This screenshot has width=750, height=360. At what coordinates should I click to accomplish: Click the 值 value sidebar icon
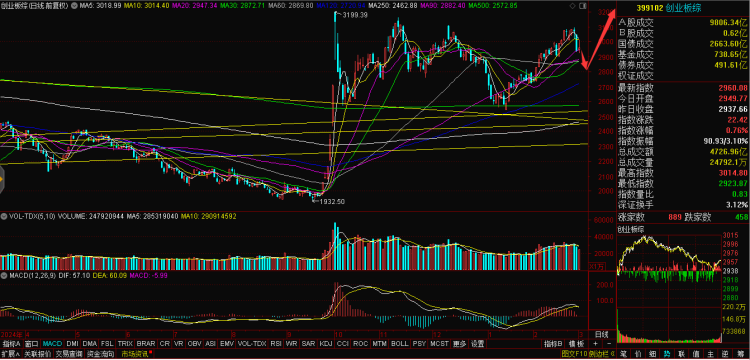pos(696,354)
